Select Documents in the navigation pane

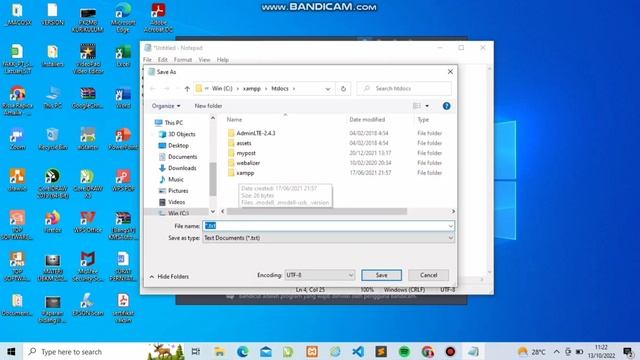(x=182, y=157)
